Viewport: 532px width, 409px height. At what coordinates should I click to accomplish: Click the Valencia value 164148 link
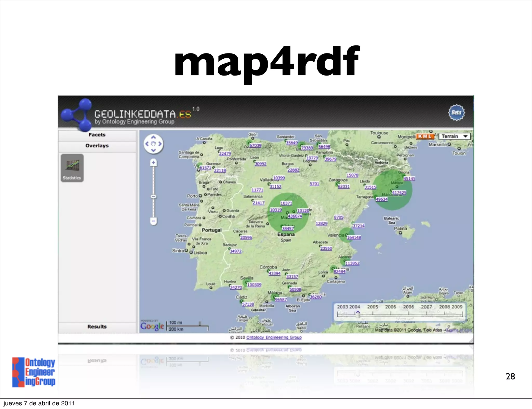pos(354,237)
